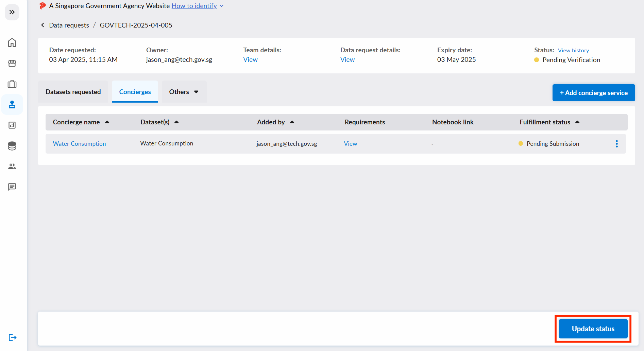Open the Home icon in the sidebar

tap(12, 42)
